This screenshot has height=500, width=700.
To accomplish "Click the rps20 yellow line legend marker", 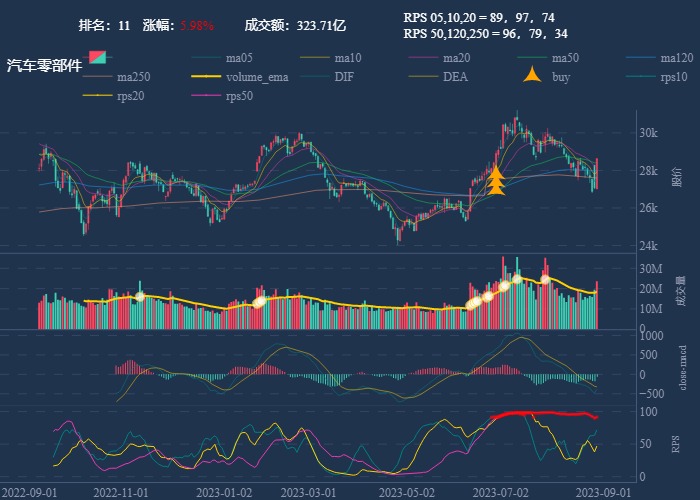I will pyautogui.click(x=99, y=96).
